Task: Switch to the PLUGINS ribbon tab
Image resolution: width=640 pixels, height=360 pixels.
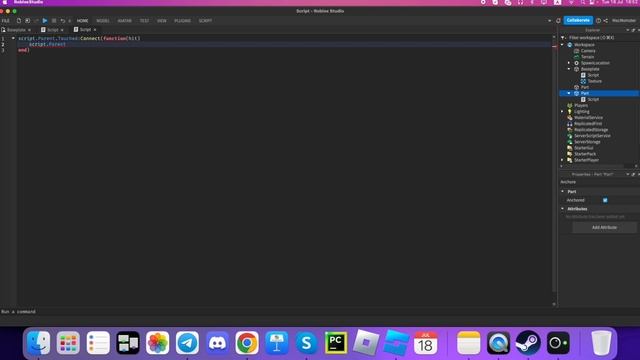Action: 182,20
